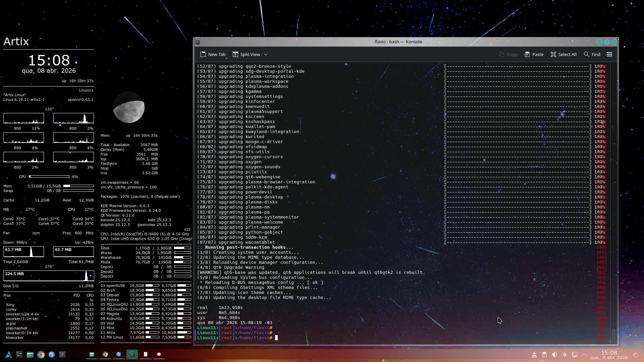Expand the Split View dropdown arrow

266,54
